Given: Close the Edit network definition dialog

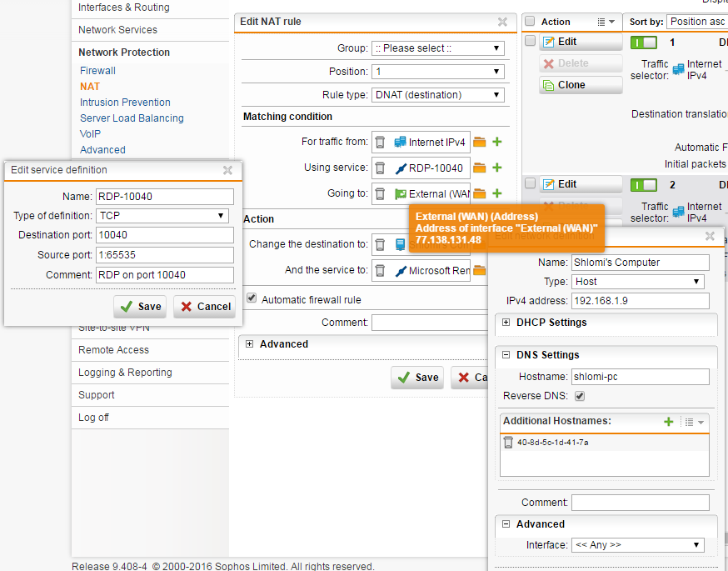Looking at the screenshot, I should click(710, 236).
